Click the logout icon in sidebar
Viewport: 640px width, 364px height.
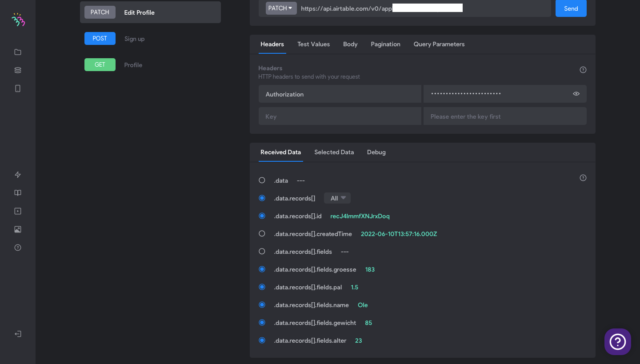pos(18,334)
